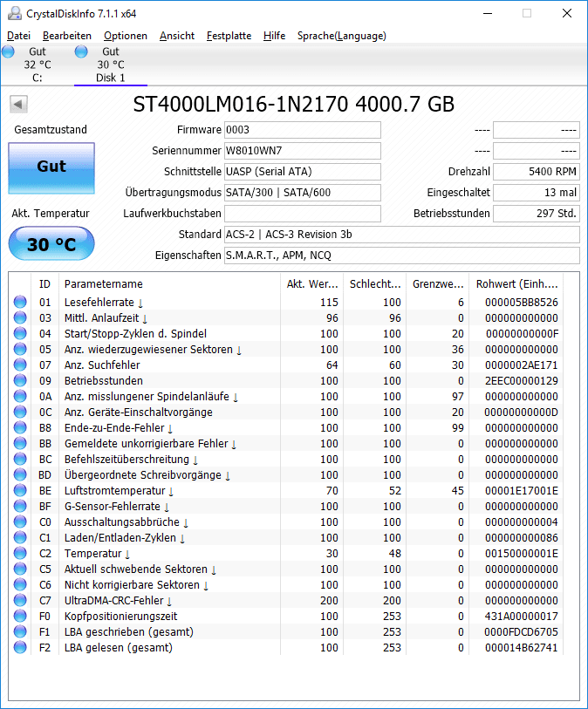Click the Seriennummer field W8010WN7
The image size is (588, 709).
tap(303, 151)
